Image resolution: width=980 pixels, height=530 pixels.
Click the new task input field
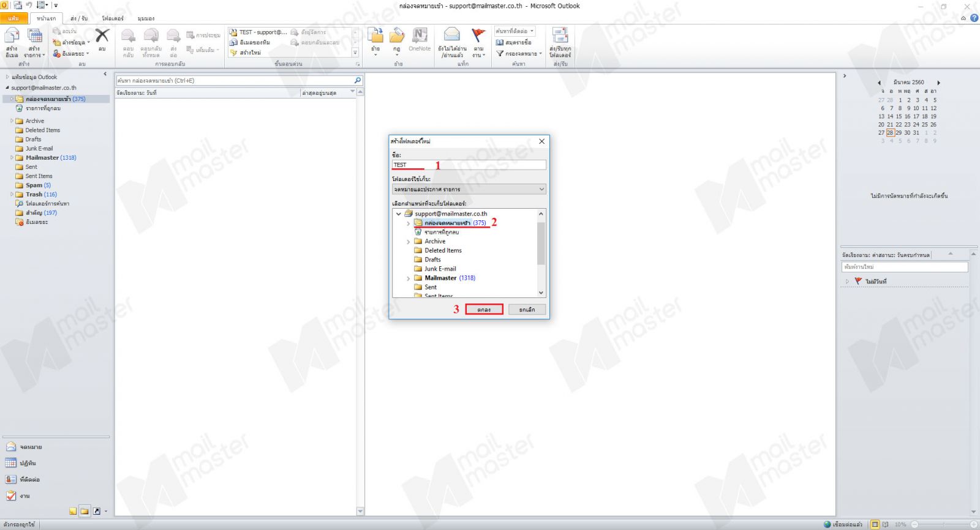coord(905,267)
